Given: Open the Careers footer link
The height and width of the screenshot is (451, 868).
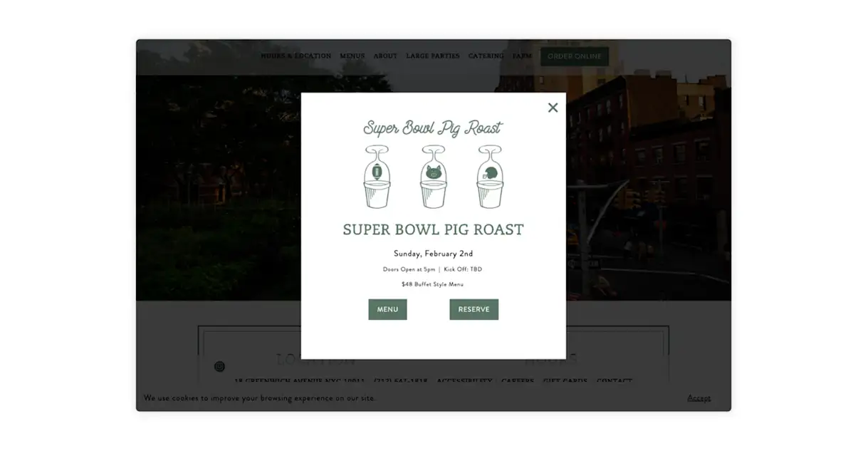Looking at the screenshot, I should (x=518, y=381).
